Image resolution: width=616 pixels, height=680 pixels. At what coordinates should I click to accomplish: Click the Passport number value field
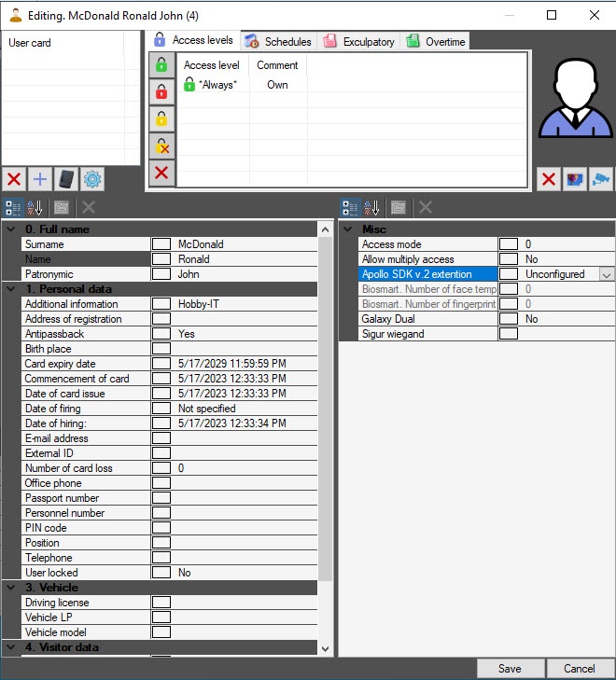pyautogui.click(x=245, y=498)
